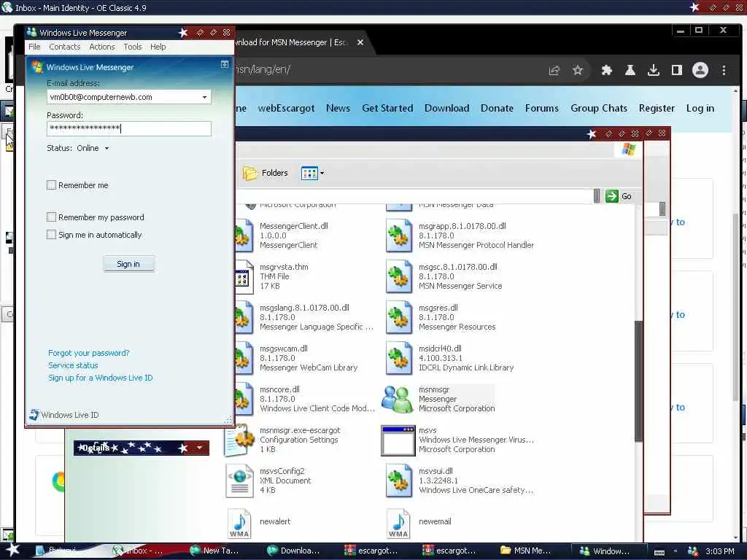Click the panel toggle icon in Messenger header
The width and height of the screenshot is (747, 560).
click(x=225, y=64)
